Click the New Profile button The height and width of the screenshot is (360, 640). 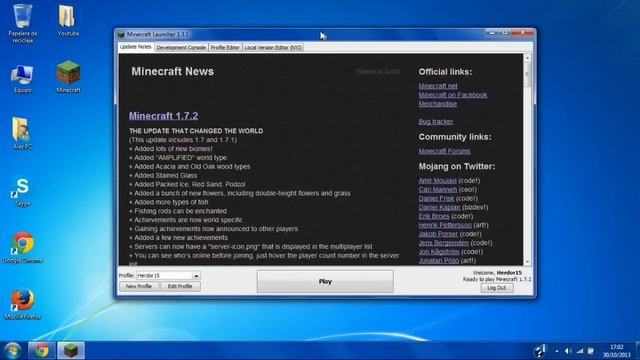[139, 287]
